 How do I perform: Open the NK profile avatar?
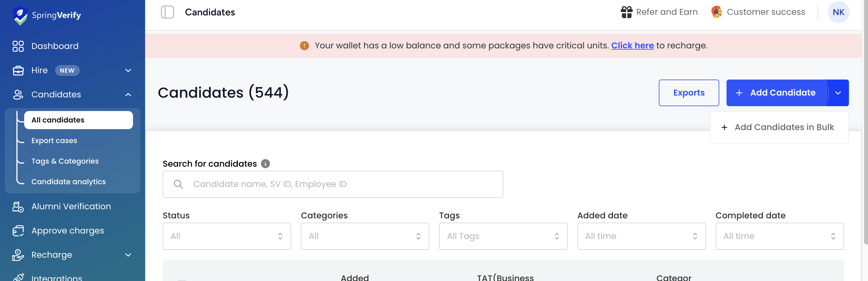point(838,12)
